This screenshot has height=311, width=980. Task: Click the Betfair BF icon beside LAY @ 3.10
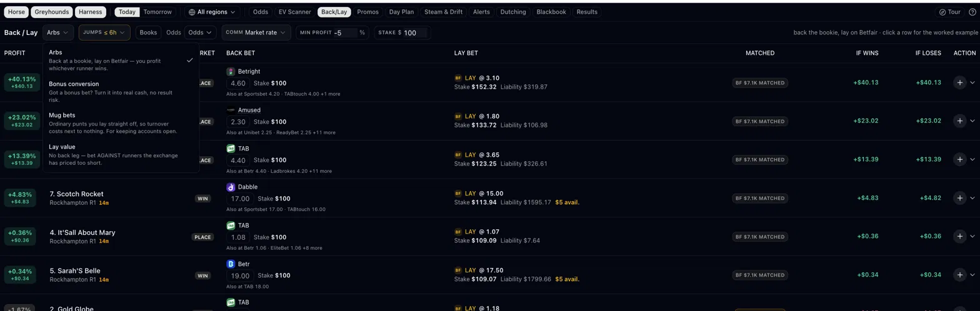458,78
